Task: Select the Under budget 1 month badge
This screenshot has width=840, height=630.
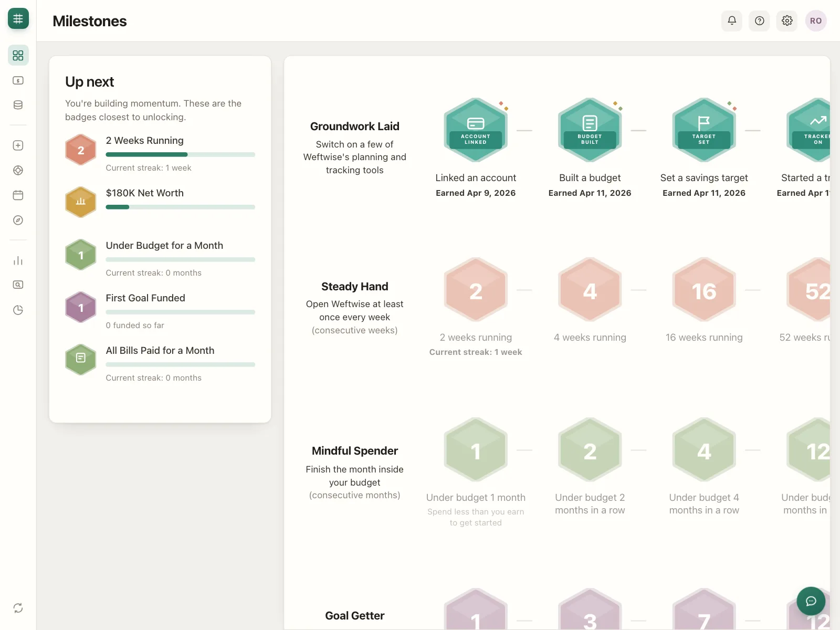Action: point(476,450)
